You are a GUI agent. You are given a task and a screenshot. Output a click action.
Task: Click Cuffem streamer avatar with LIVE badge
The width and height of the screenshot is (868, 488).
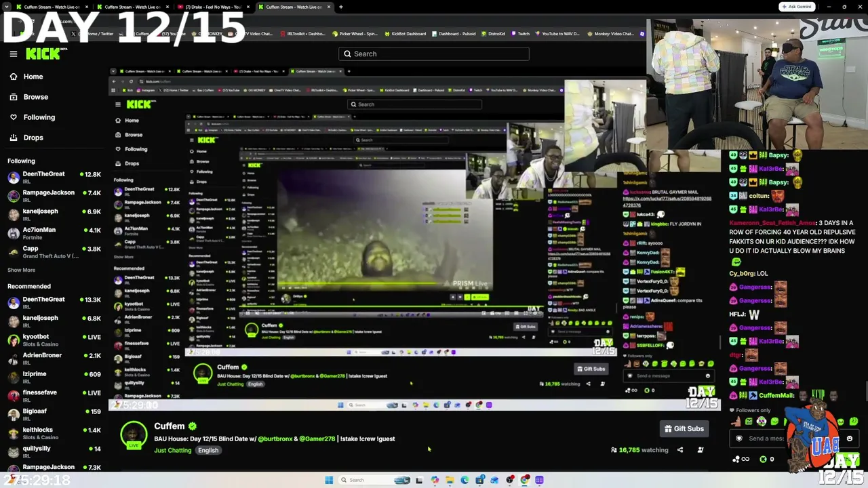[x=134, y=434]
